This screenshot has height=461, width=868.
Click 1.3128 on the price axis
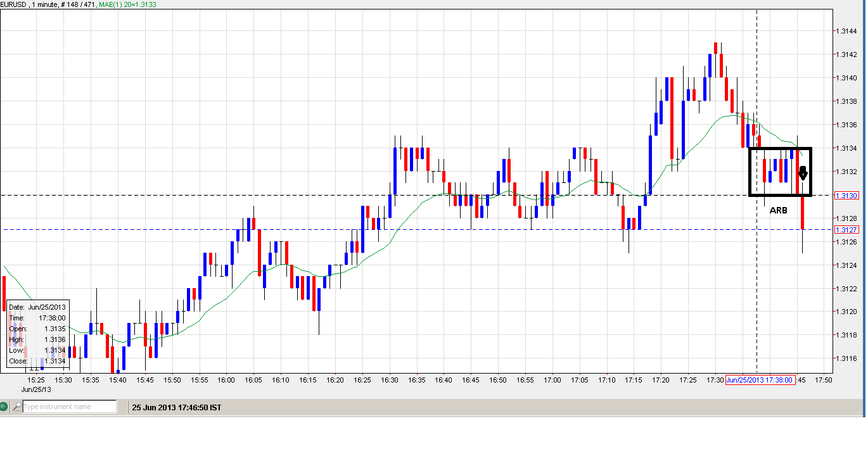tap(847, 218)
